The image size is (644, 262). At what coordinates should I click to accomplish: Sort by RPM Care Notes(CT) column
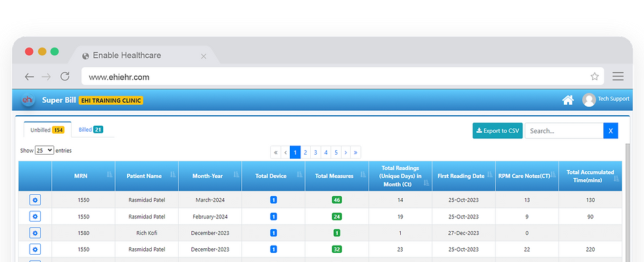527,176
